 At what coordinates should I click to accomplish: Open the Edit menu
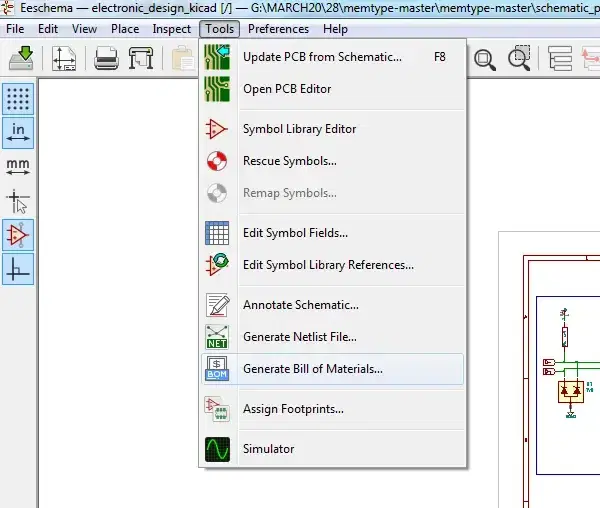point(48,29)
